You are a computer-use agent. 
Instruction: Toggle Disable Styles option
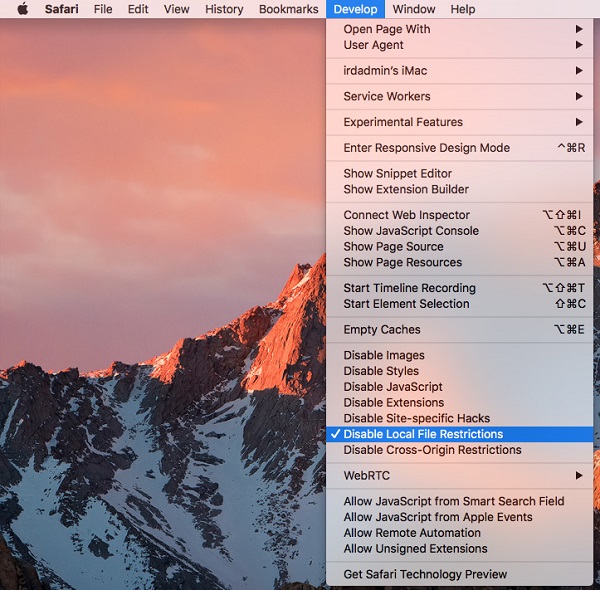[460, 371]
